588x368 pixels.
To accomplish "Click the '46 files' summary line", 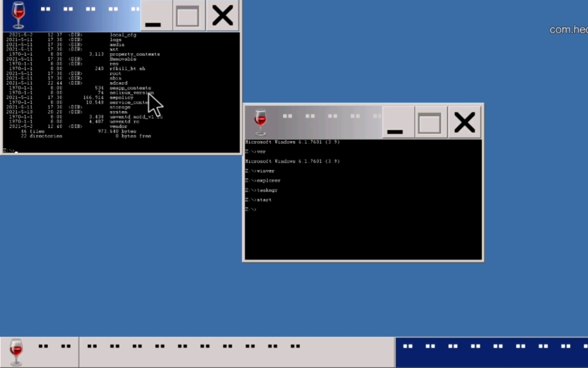I will pyautogui.click(x=33, y=131).
